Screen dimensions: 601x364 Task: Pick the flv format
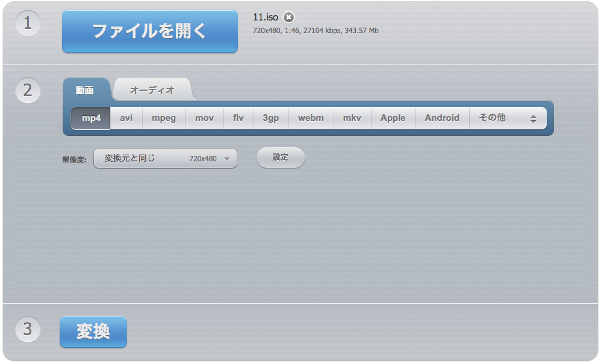tap(238, 119)
